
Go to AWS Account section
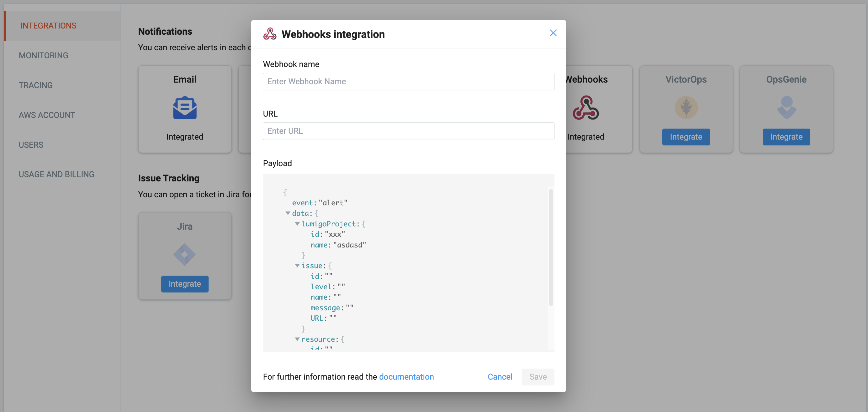point(47,115)
